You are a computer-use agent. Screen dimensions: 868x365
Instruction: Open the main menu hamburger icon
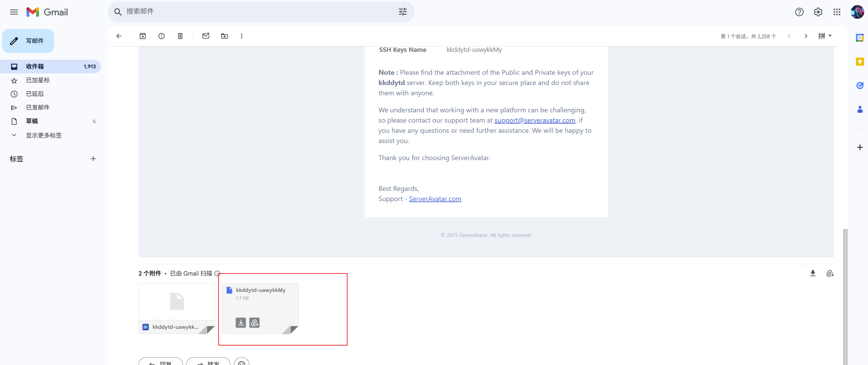pyautogui.click(x=14, y=12)
